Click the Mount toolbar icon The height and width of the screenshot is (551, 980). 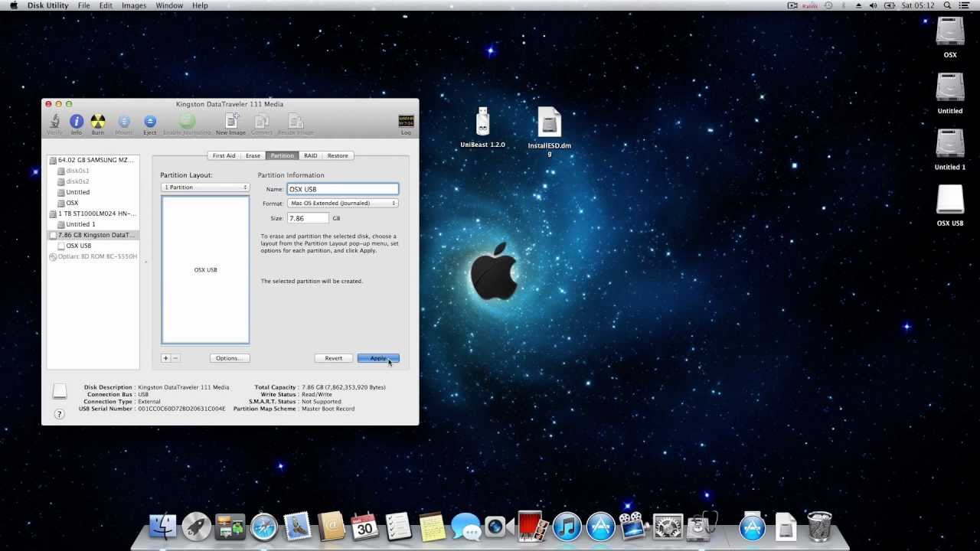point(124,124)
